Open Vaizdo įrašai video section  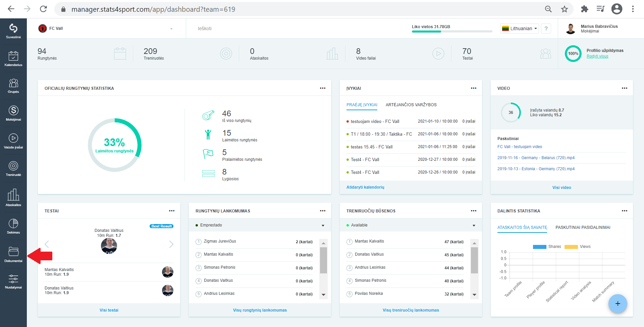click(x=13, y=141)
